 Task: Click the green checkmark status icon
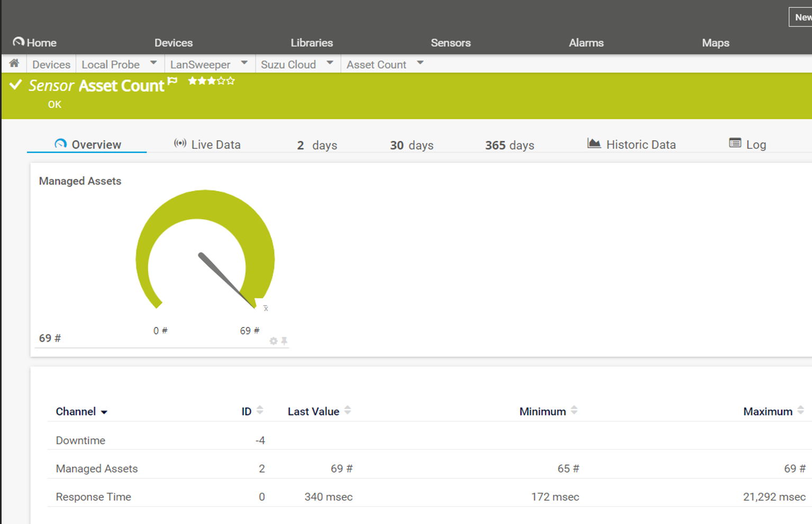pos(16,85)
